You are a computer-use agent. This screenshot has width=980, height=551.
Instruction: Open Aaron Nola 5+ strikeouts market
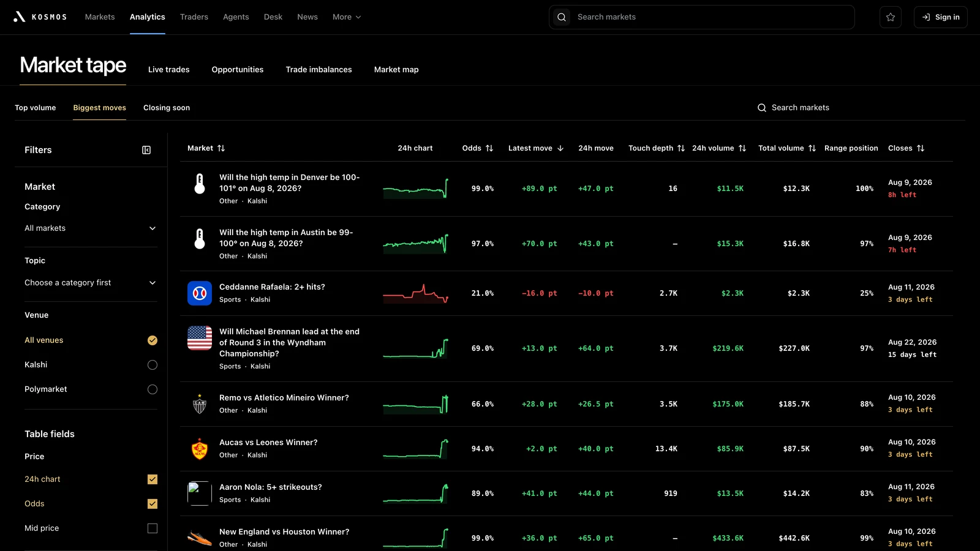tap(271, 487)
